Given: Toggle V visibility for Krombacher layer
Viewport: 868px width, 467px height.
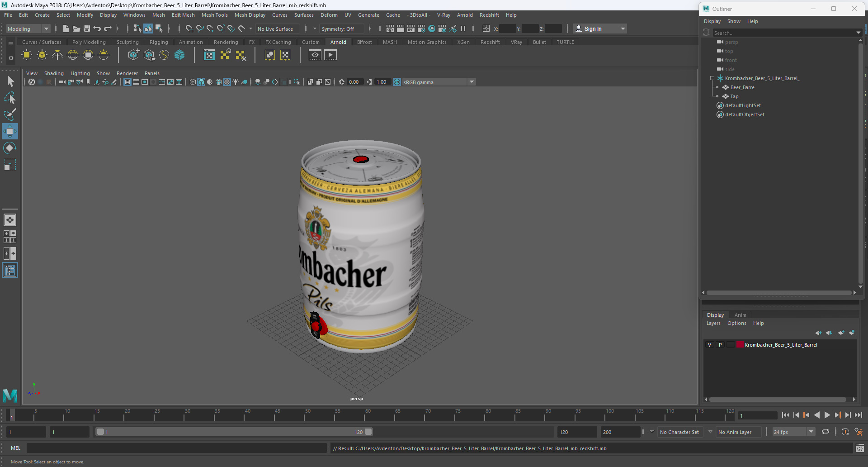Looking at the screenshot, I should 709,345.
